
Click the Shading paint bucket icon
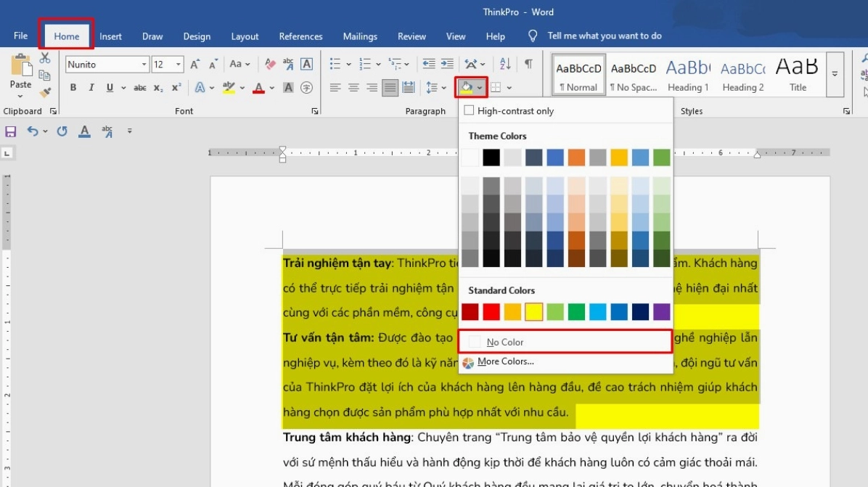pos(466,87)
